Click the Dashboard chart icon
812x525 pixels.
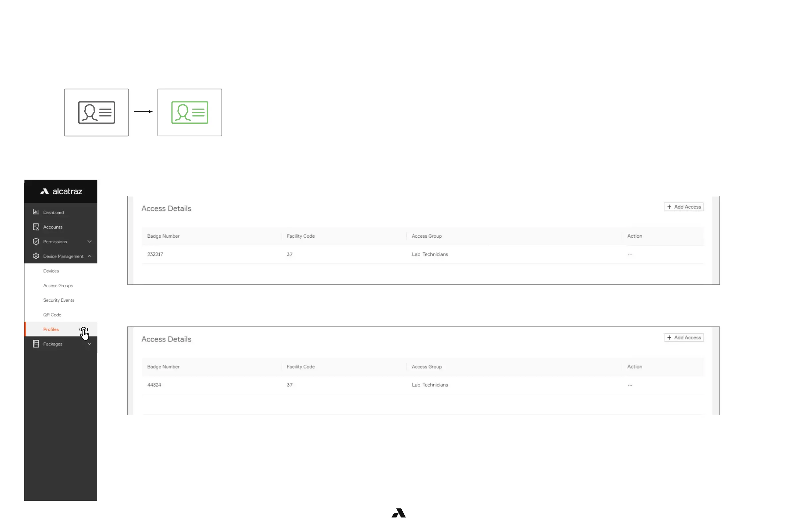coord(36,212)
